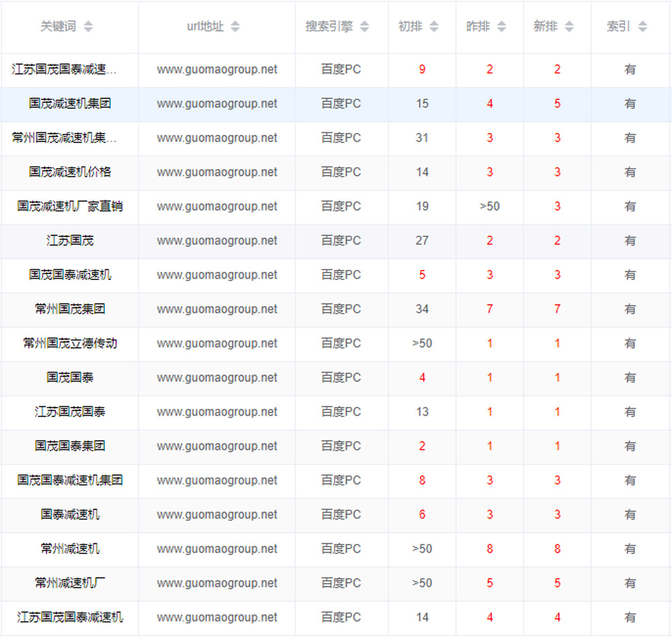Sort by 昨排 using its arrows
Viewport: 672px width, 638px height.
[502, 27]
